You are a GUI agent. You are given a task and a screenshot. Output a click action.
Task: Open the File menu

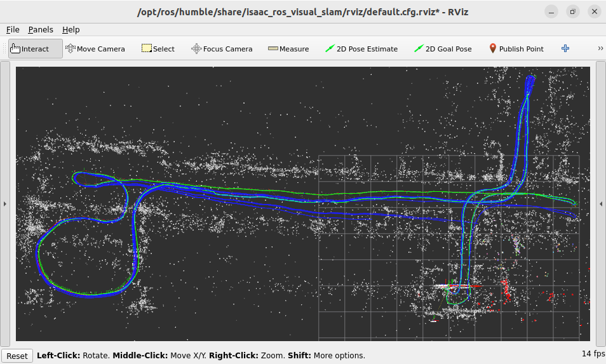pos(13,29)
